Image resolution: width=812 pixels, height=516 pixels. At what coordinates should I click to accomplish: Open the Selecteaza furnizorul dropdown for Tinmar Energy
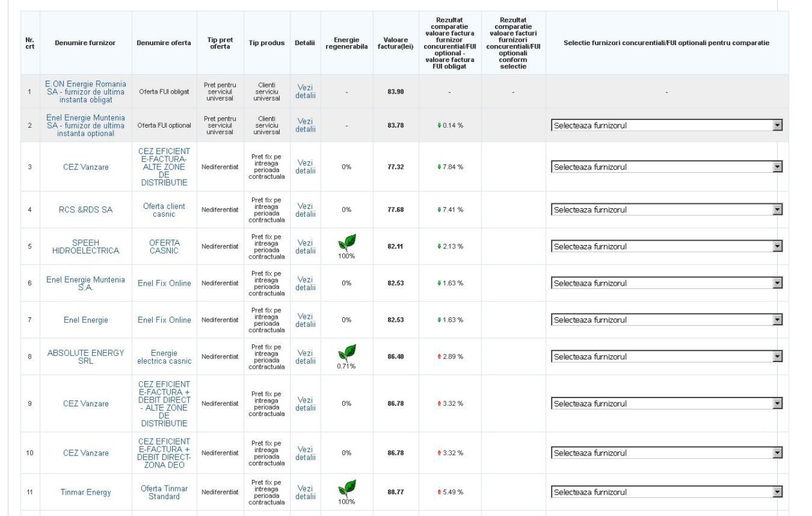666,492
